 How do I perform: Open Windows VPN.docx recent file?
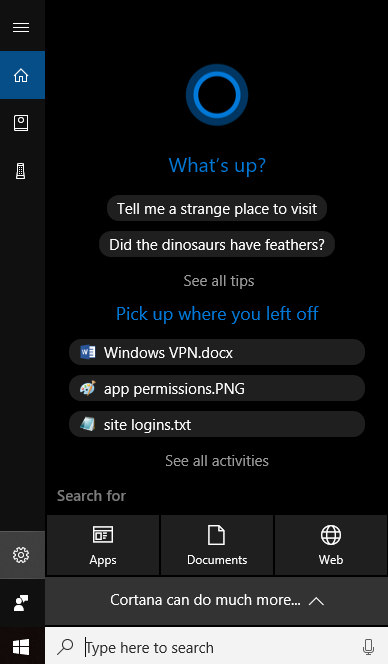pos(217,352)
